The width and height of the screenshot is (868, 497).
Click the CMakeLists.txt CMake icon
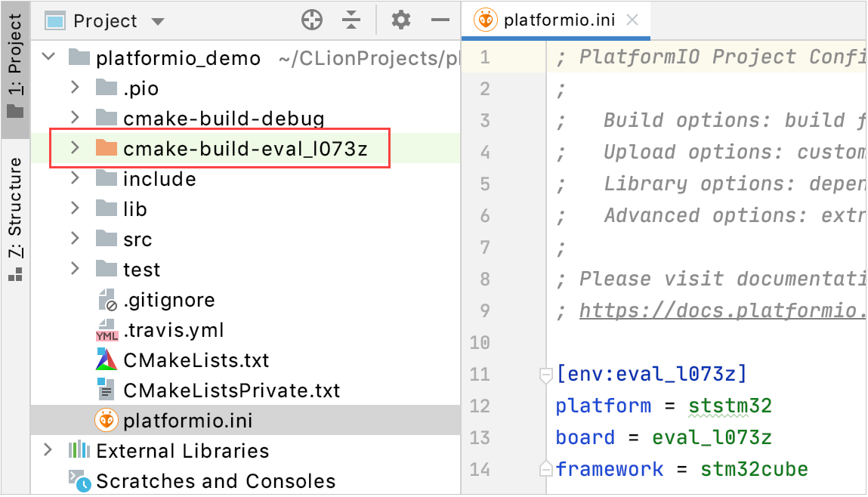click(107, 360)
